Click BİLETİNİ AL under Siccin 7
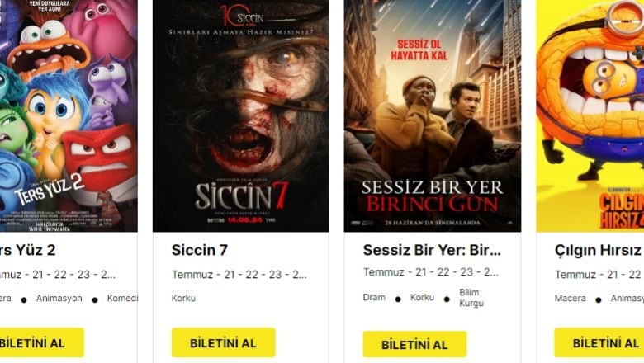This screenshot has width=644, height=363. coord(224,342)
